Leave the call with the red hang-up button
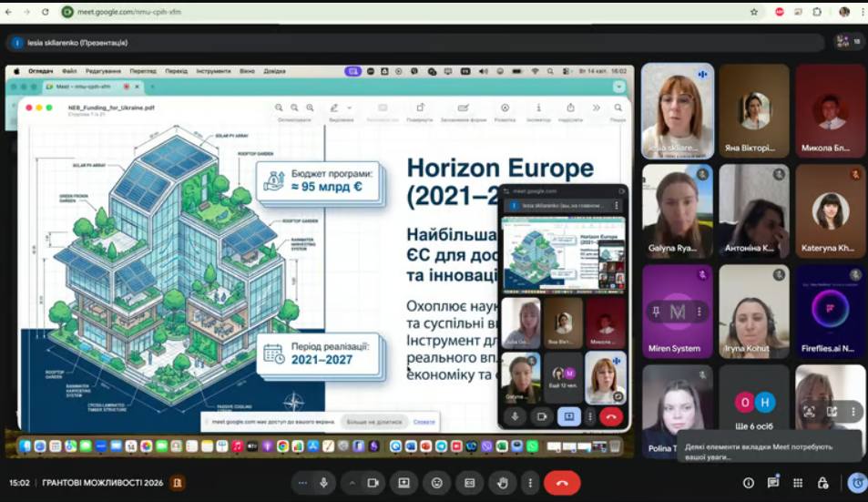The height and width of the screenshot is (502, 868). tap(562, 483)
